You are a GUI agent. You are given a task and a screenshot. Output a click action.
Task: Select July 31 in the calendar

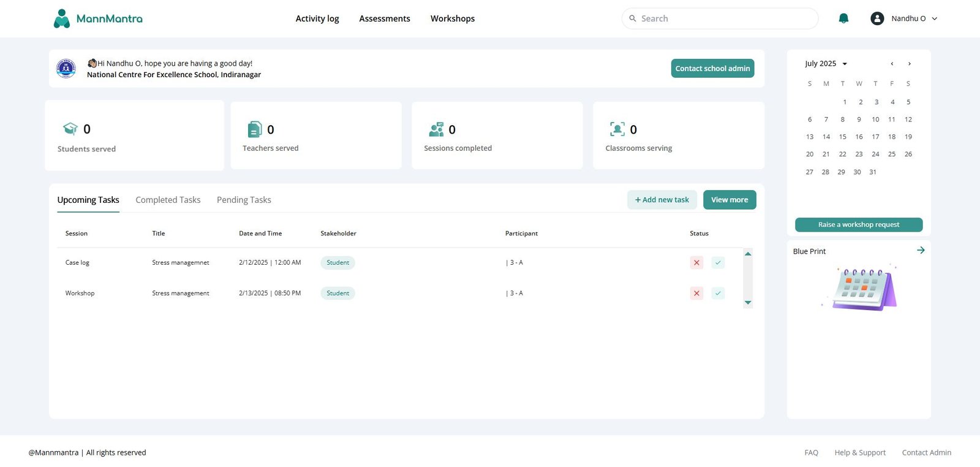(x=873, y=172)
